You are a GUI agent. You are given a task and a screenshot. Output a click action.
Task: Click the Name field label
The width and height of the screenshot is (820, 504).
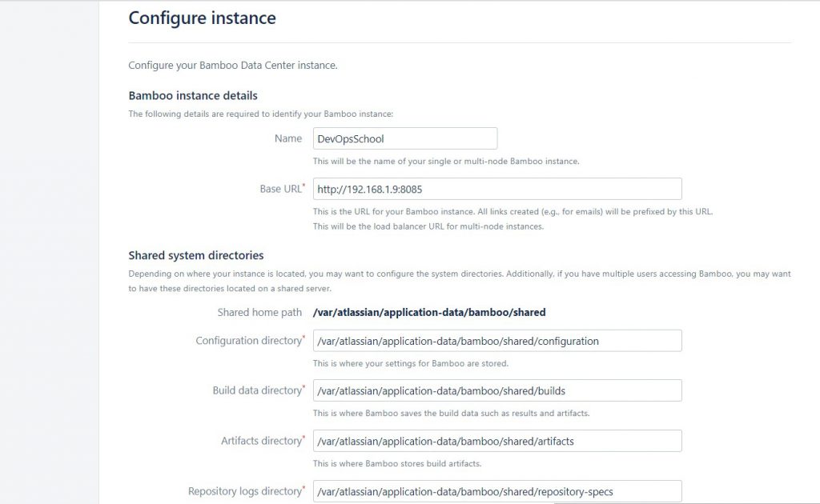287,138
